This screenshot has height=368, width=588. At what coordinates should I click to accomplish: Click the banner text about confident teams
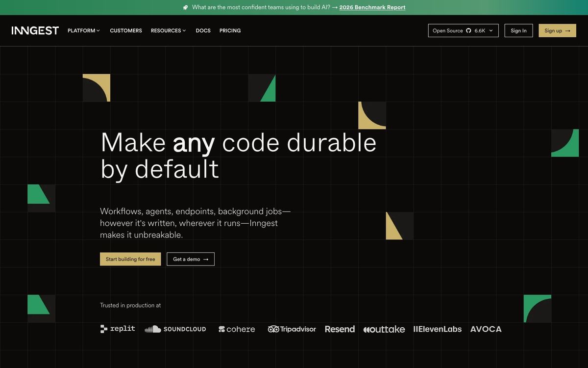click(261, 7)
